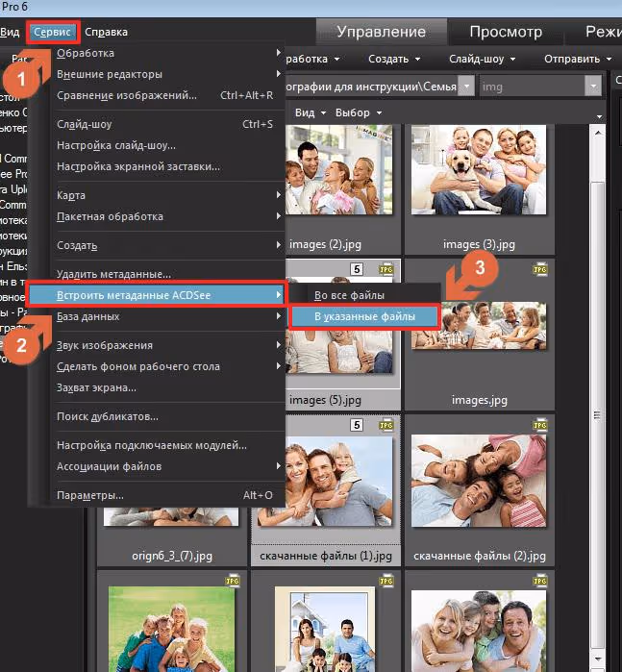The height and width of the screenshot is (672, 622).
Task: Open the Создать submenu in the Сервис menu
Action: [x=169, y=245]
